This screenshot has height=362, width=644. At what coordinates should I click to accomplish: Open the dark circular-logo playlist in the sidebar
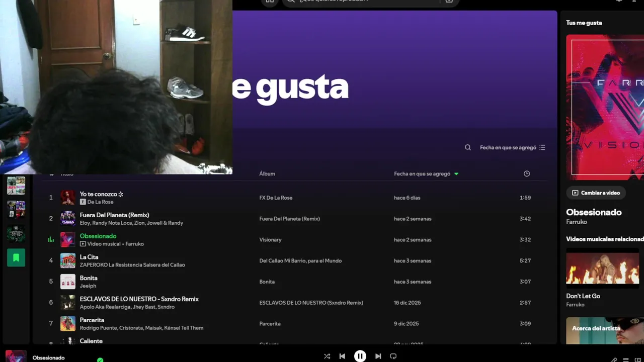(x=16, y=233)
